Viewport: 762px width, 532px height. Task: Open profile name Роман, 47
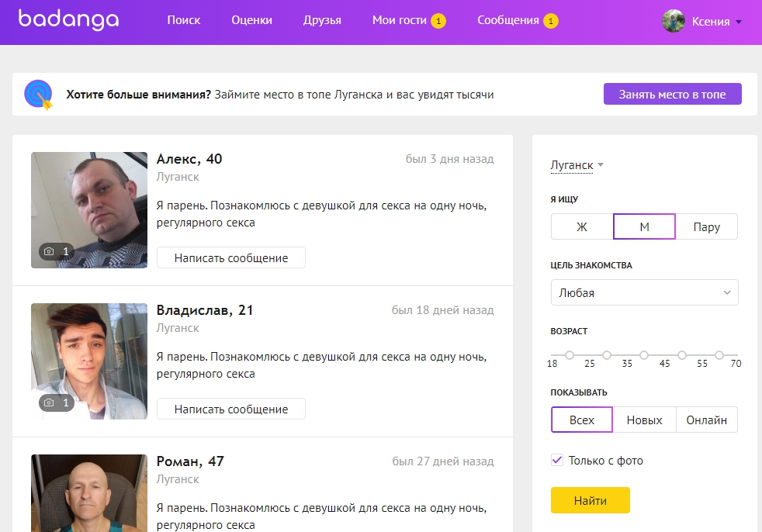click(x=190, y=461)
